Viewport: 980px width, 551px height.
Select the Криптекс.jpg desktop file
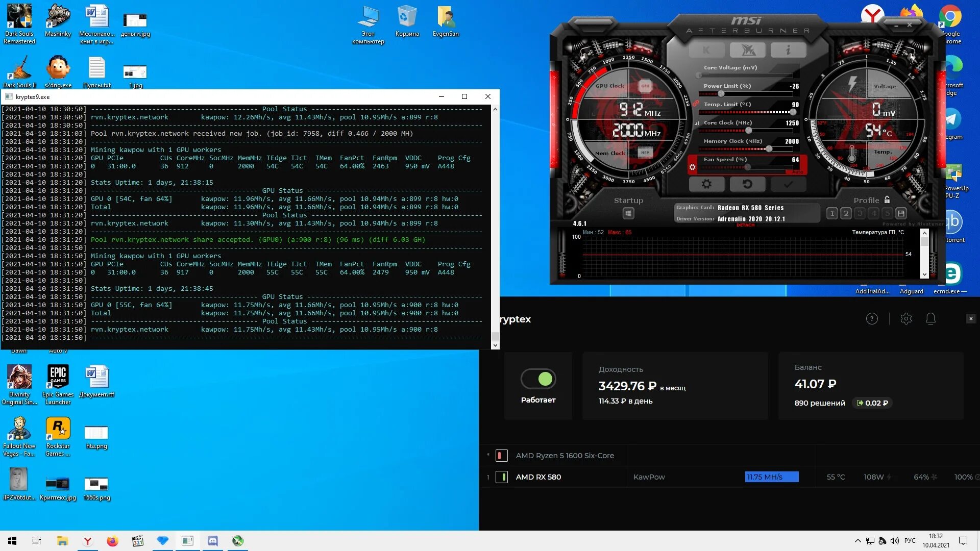coord(58,488)
